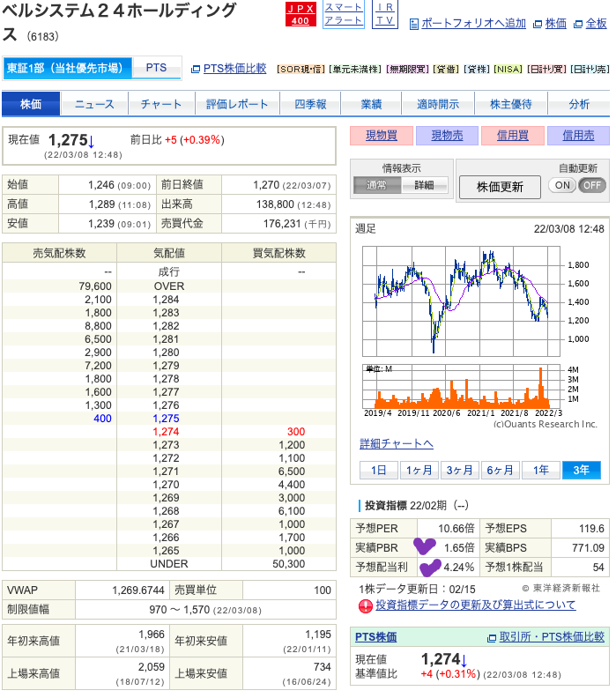616x698 pixels.
Task: Select the 6ヶ月 chart period
Action: click(500, 470)
